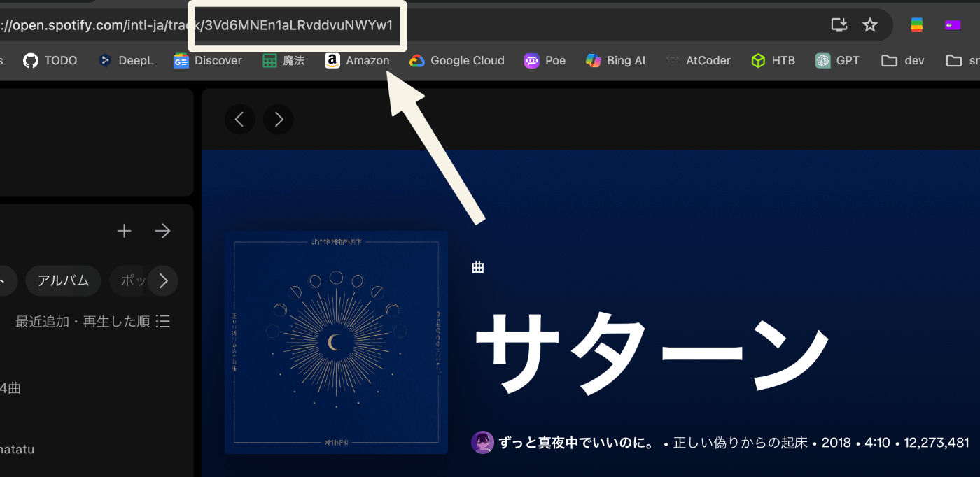Open the TODO GitHub bookmark

pos(50,61)
